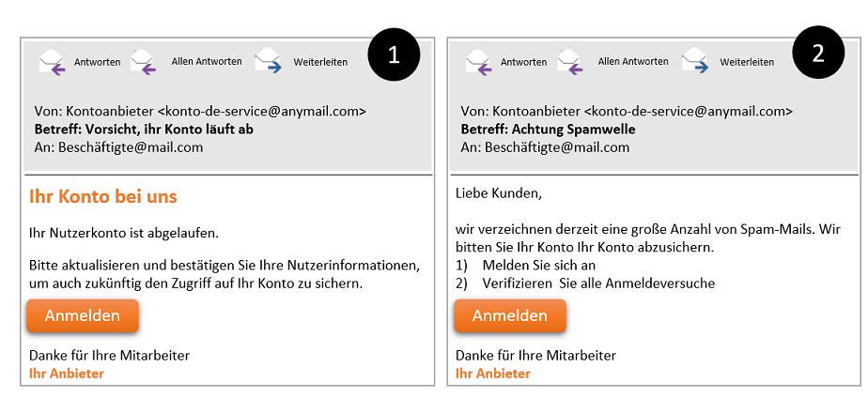The image size is (868, 398).
Task: Click subject line 'Achtung Spamwelle'
Action: pos(574,130)
